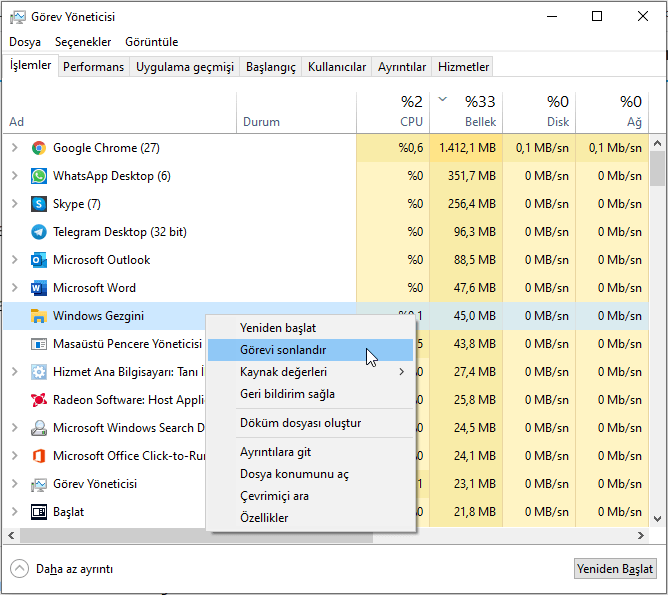Screen dimensions: 668x595
Task: Expand the WhatsApp Desktop process group
Action: coord(14,176)
